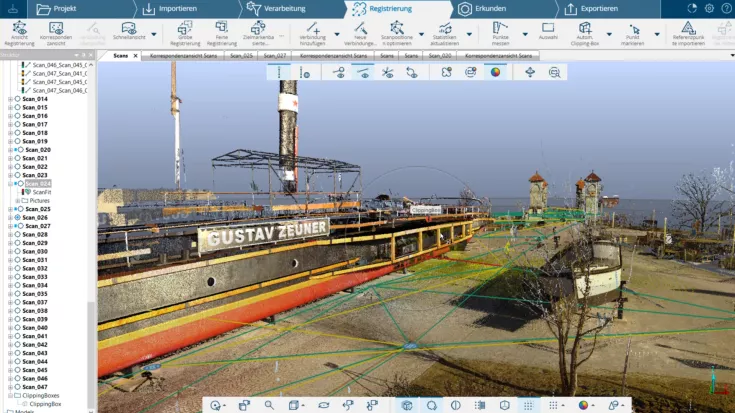Image resolution: width=735 pixels, height=413 pixels.
Task: Click the home icon in top-left corner
Action: [13, 8]
